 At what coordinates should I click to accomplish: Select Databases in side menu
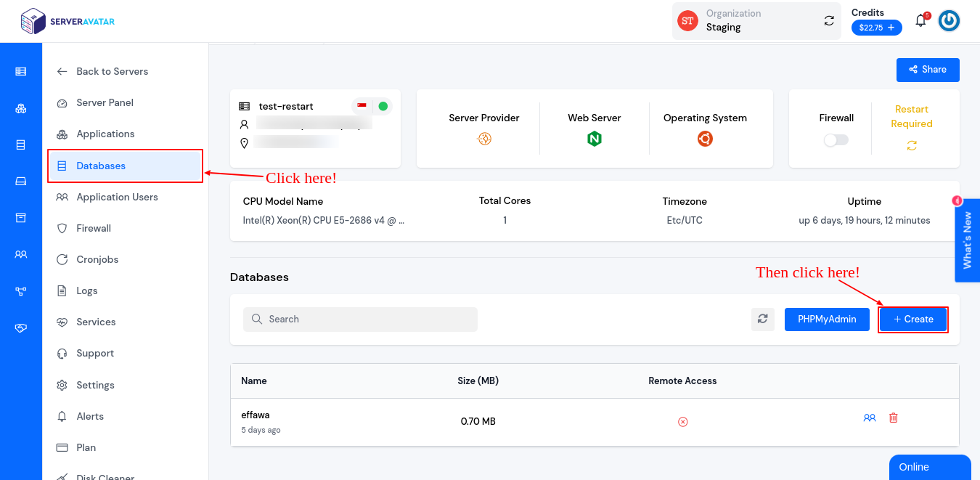125,166
